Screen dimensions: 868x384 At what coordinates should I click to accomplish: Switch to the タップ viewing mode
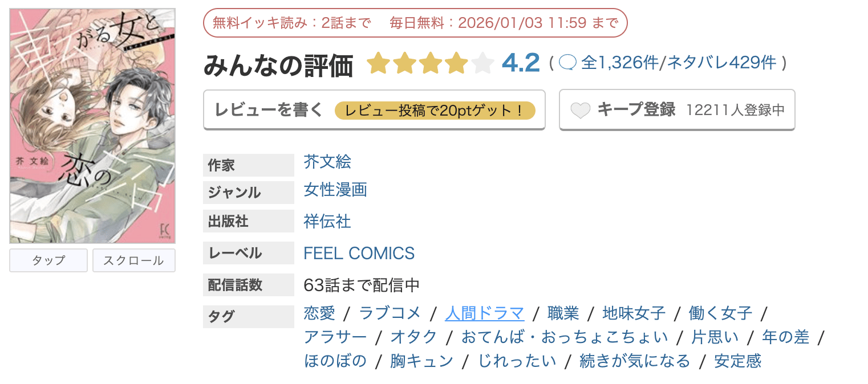48,260
